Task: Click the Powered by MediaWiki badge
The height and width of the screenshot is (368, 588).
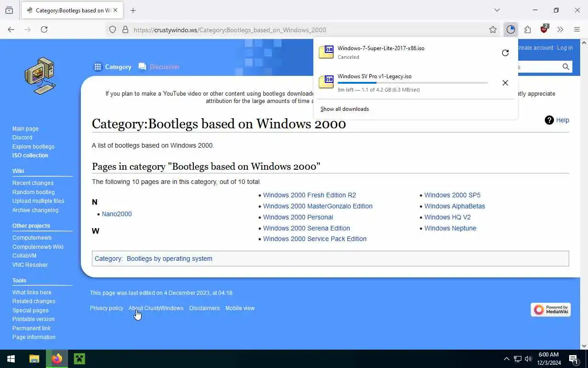Action: [x=551, y=310]
